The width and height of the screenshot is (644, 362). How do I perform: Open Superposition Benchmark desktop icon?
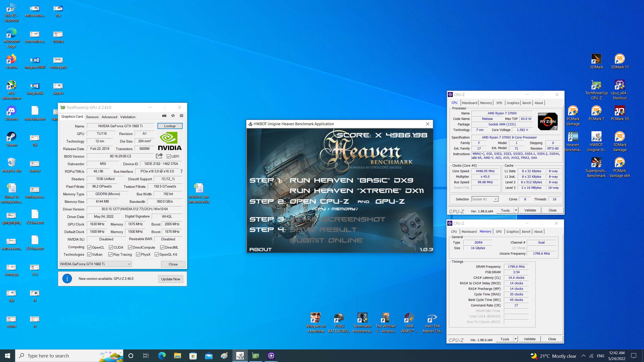[596, 168]
